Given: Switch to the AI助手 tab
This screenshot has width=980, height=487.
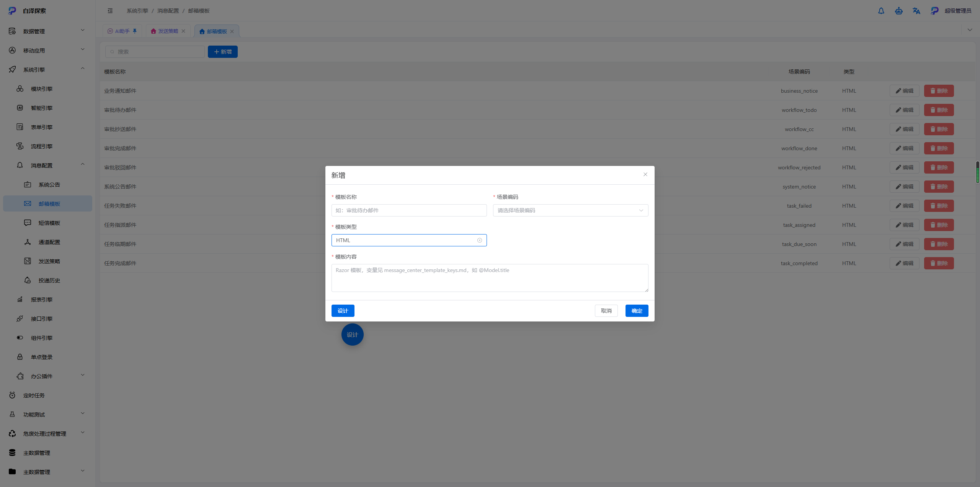Looking at the screenshot, I should [122, 31].
